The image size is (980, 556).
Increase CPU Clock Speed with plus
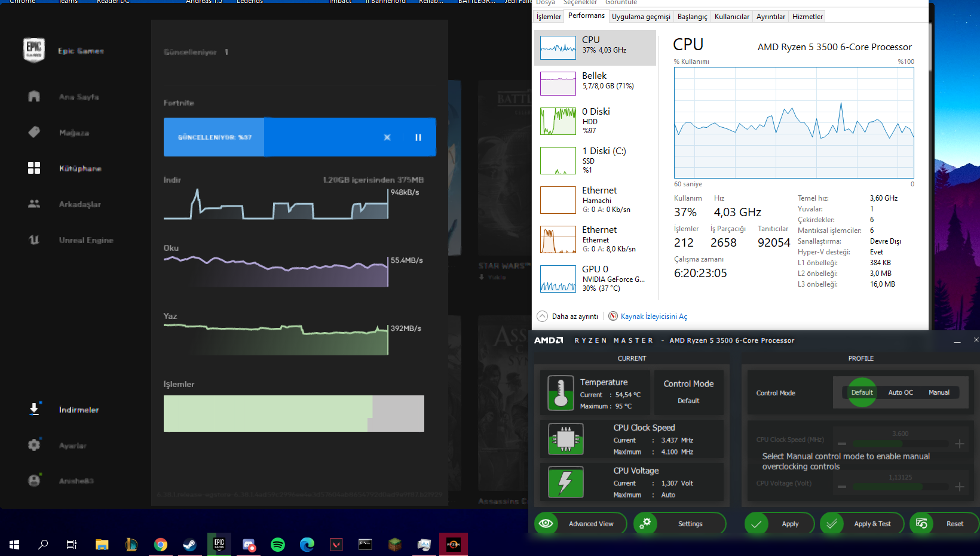(959, 444)
